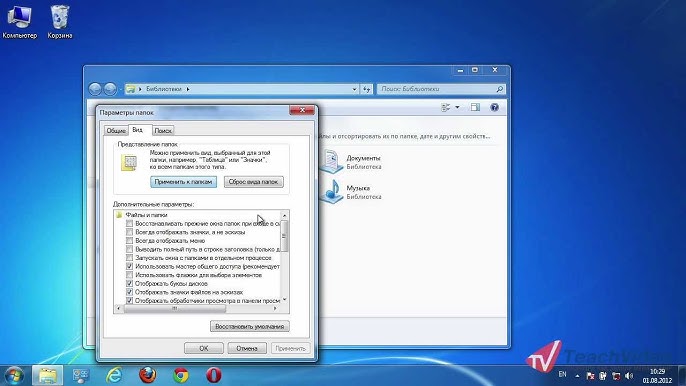
Task: Click the search magnifier icon
Action: click(500, 89)
